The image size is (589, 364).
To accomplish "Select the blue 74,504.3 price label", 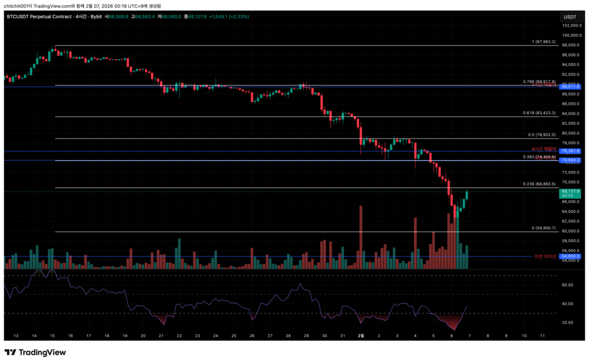I will click(x=571, y=160).
